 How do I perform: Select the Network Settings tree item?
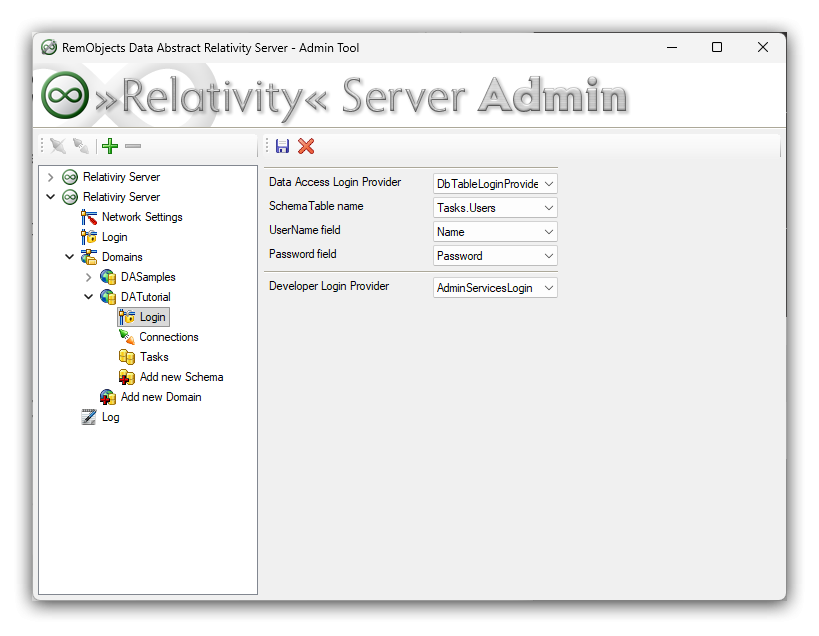pos(142,217)
